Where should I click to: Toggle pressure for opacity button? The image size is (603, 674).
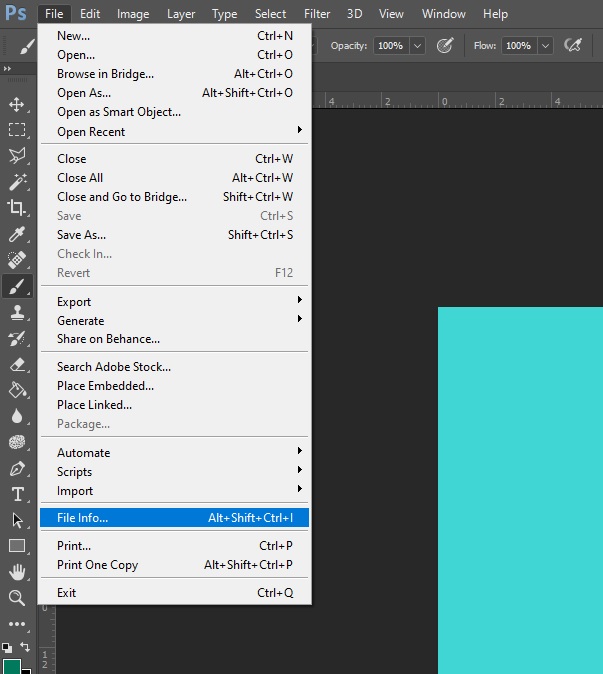[445, 45]
